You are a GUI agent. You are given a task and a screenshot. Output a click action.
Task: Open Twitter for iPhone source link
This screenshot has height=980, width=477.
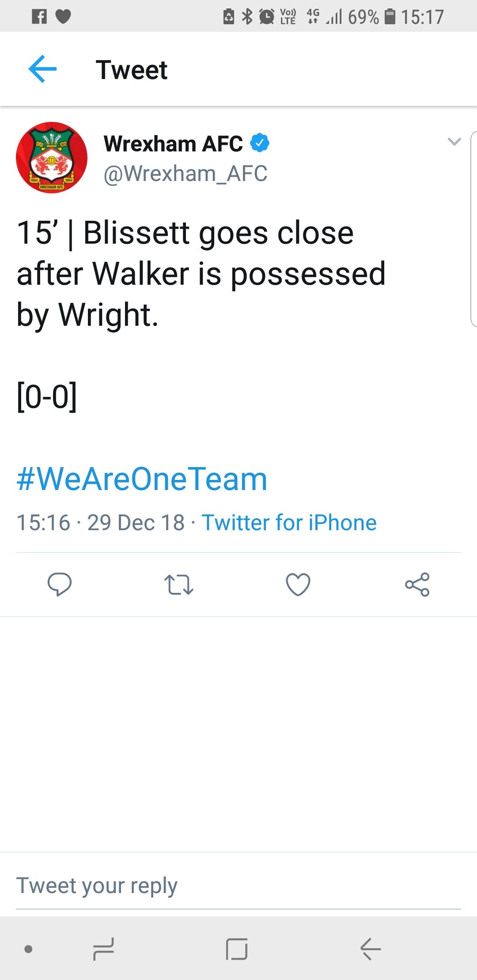point(289,523)
